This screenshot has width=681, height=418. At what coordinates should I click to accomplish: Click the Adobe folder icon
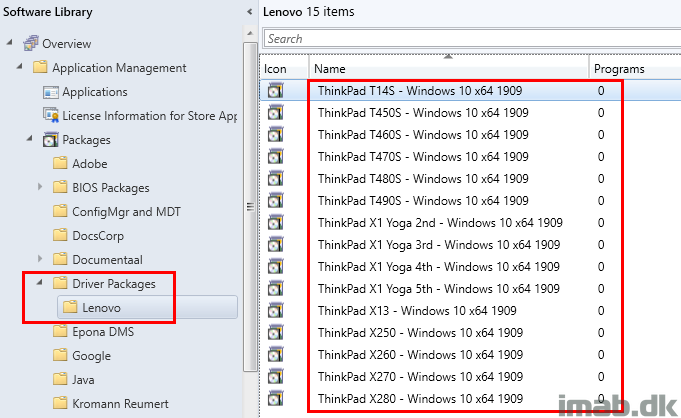tap(60, 163)
